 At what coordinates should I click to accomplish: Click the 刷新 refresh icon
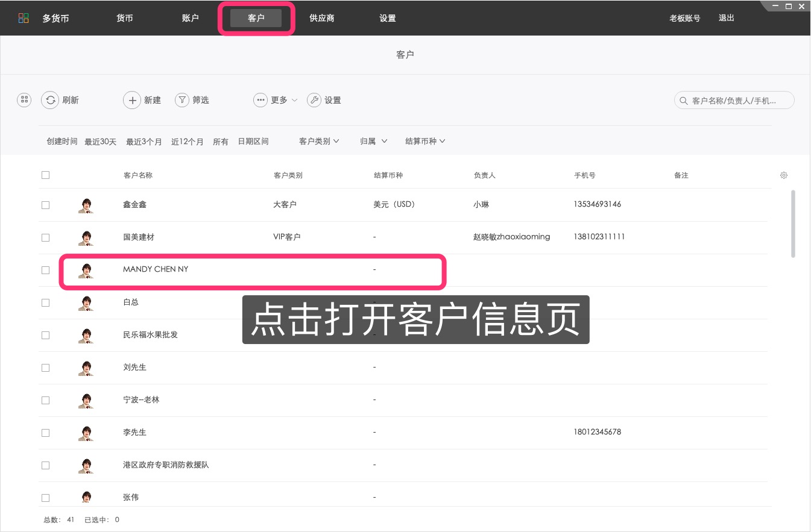pyautogui.click(x=50, y=100)
